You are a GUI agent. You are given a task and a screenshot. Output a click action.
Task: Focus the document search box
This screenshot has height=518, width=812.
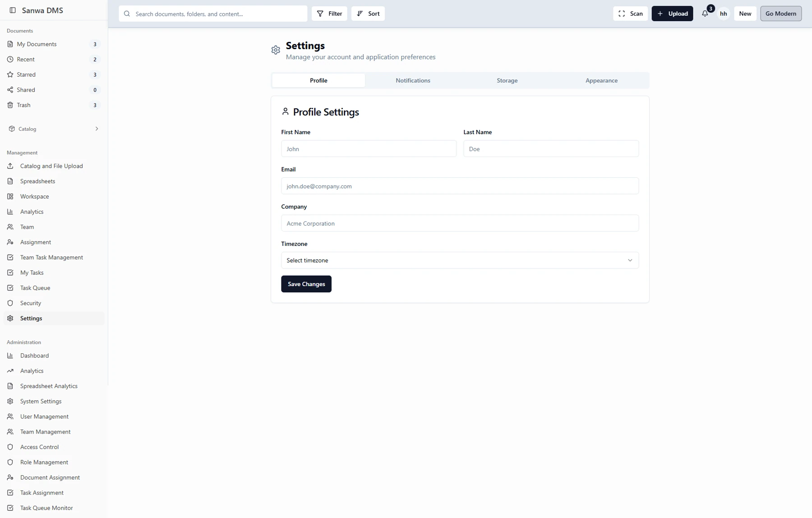[213, 14]
